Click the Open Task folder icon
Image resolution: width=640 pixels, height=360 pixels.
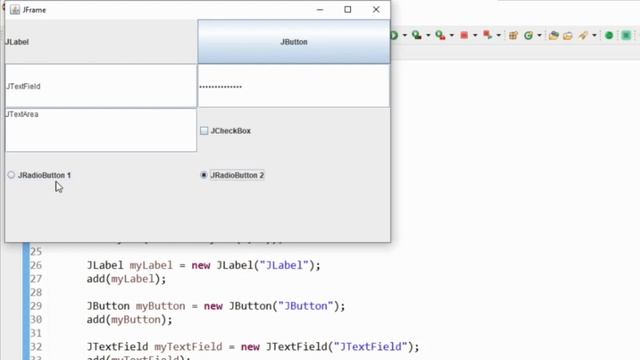click(568, 36)
